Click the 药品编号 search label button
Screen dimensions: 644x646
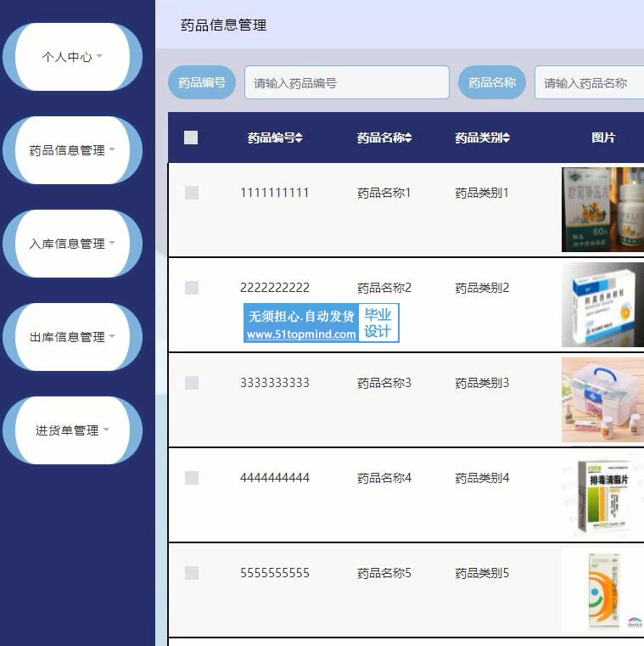tap(202, 82)
